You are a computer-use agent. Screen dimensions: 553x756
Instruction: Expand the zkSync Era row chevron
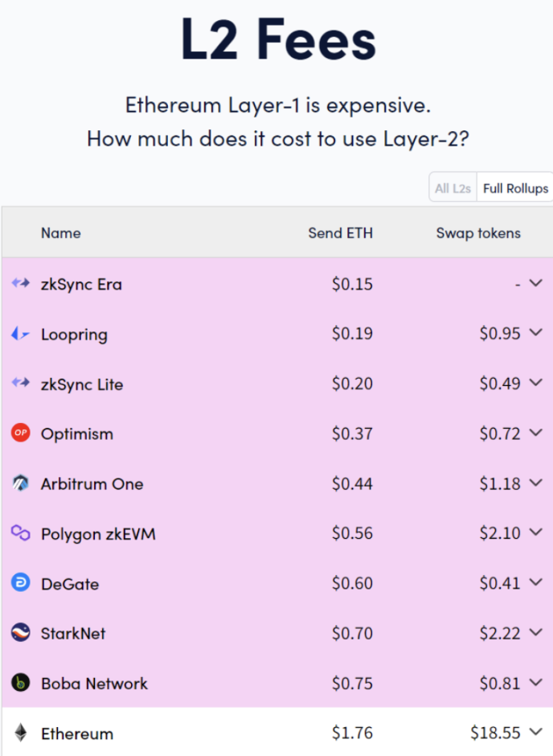click(536, 283)
